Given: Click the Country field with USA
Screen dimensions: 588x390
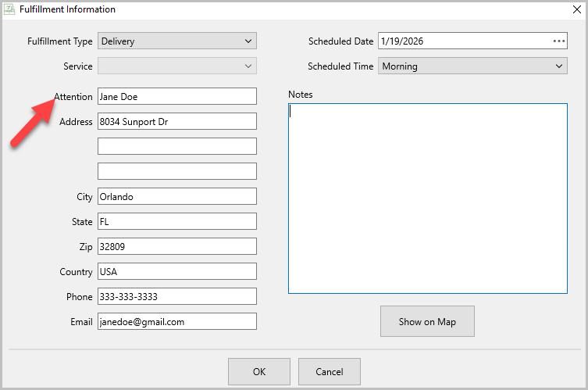Looking at the screenshot, I should 177,271.
